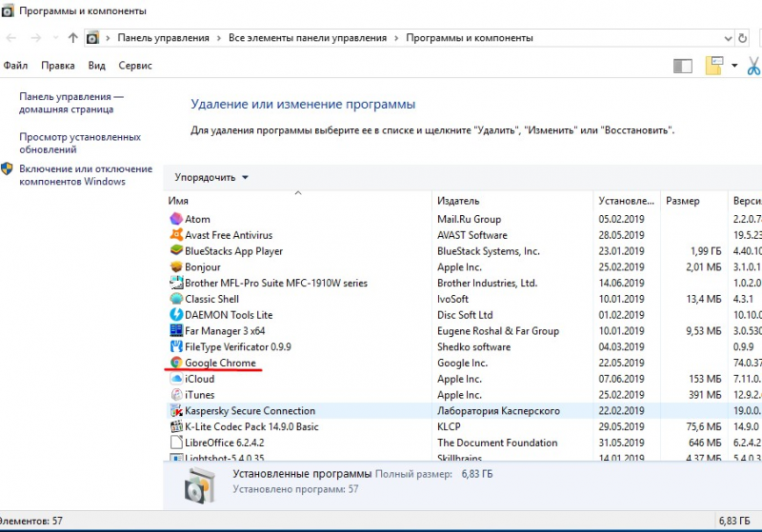762x532 pixels.
Task: Click IvoSoft publisher cell
Action: coord(453,299)
